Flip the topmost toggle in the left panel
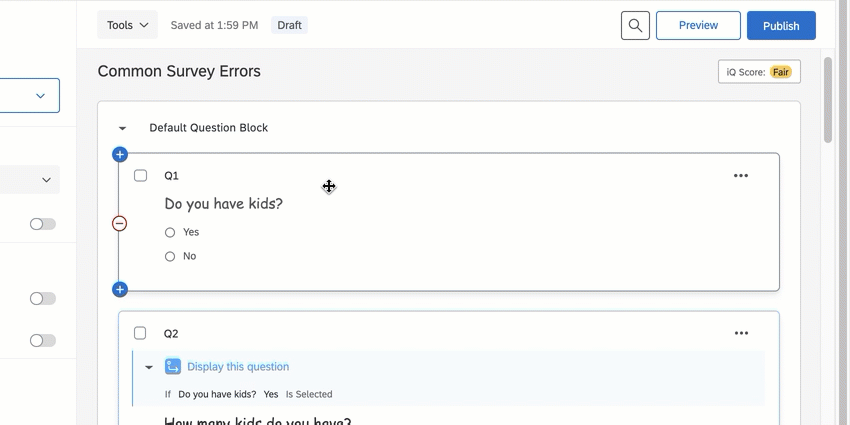 [43, 224]
